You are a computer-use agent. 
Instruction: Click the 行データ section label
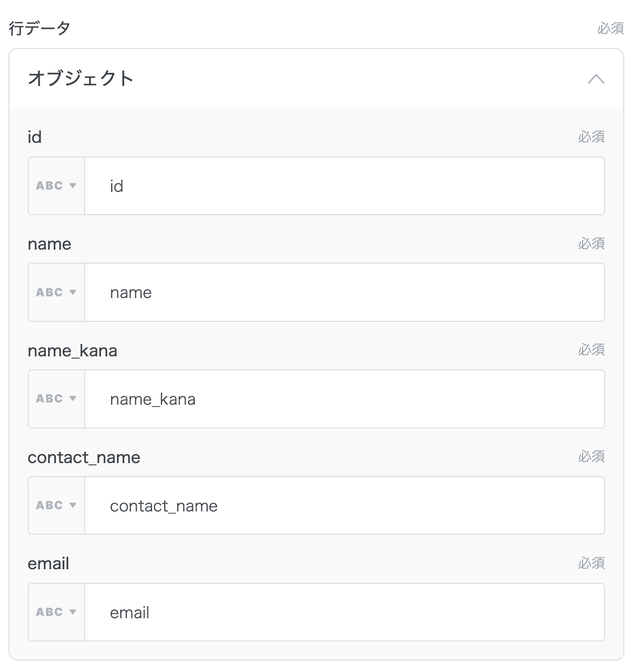[x=40, y=28]
